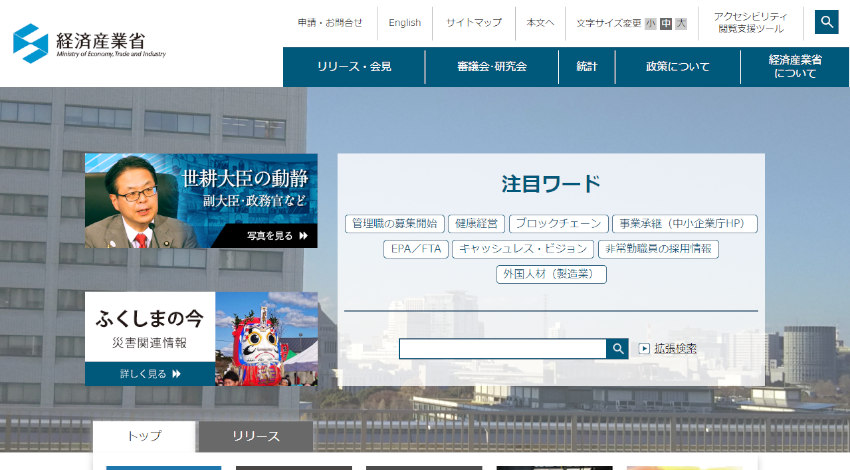Expand the 審議会・研究会 navigation menu

[x=492, y=67]
